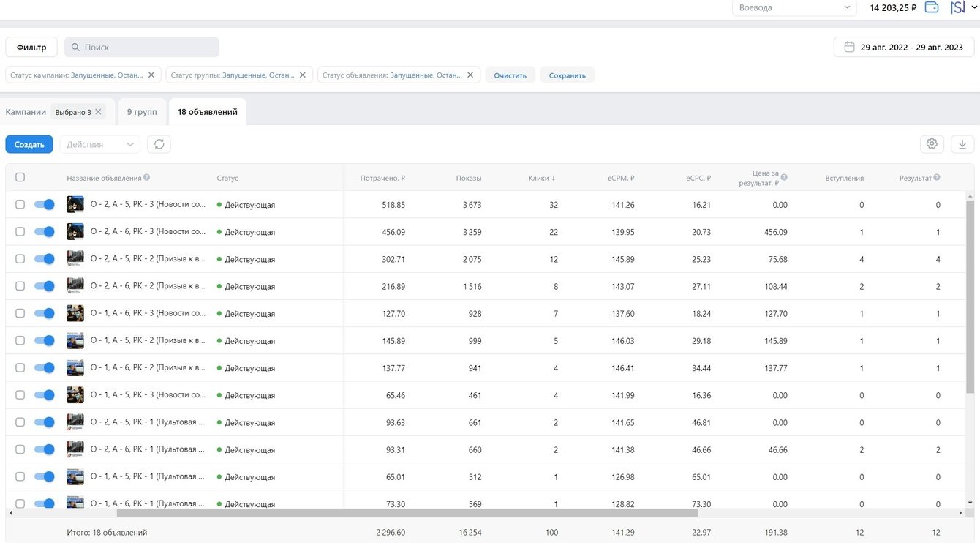This screenshot has height=543, width=980.
Task: Click the Очистить filters button
Action: tap(510, 75)
